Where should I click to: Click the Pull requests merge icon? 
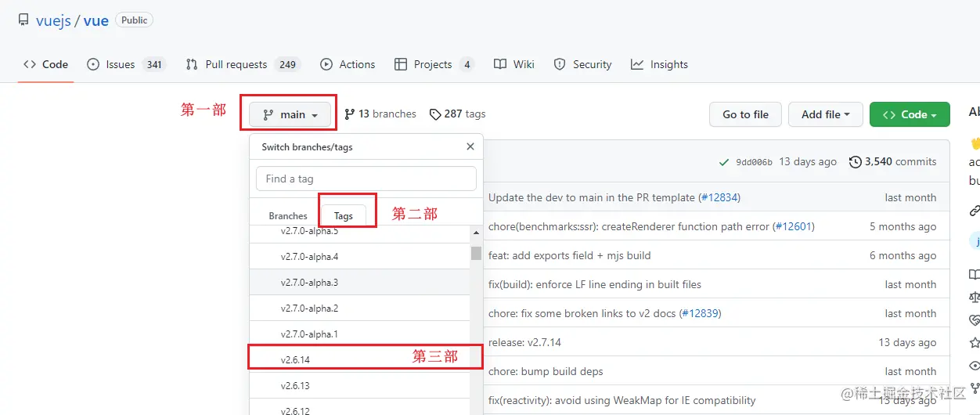click(x=192, y=64)
